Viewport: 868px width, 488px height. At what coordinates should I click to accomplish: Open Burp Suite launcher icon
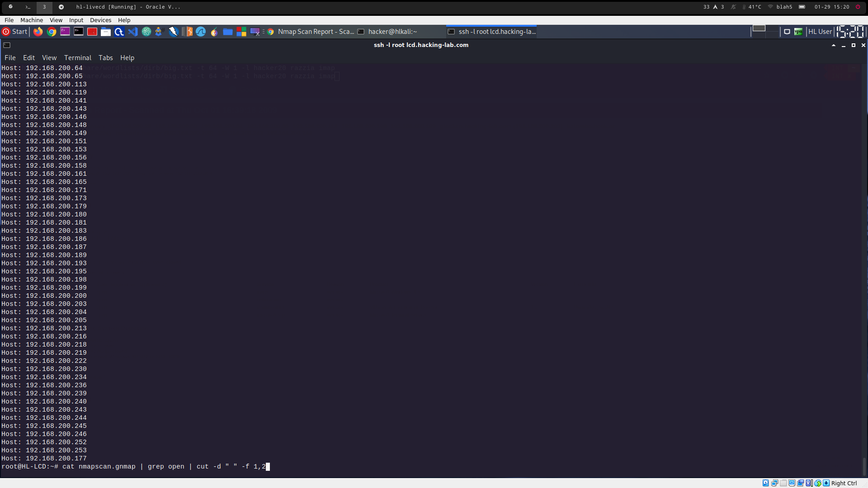(187, 32)
